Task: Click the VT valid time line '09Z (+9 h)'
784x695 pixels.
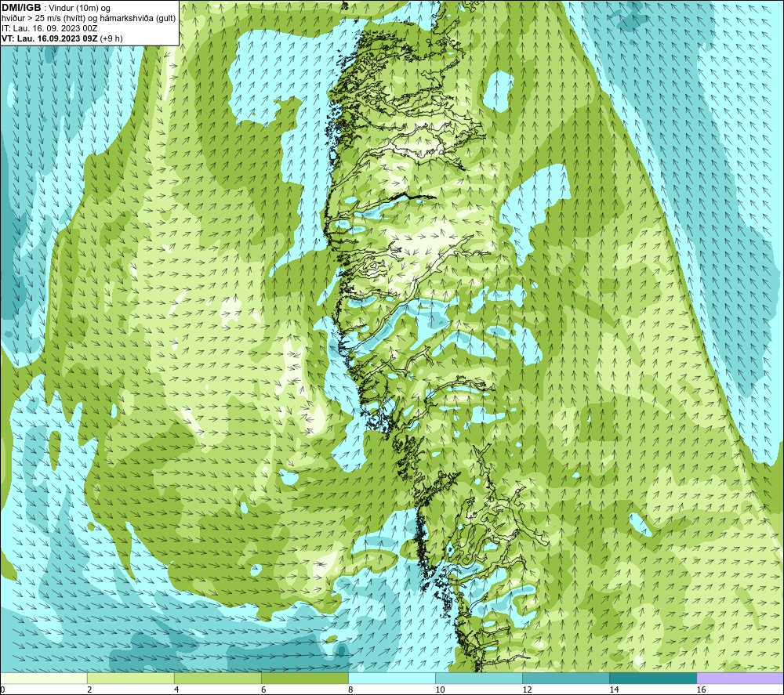Action: click(62, 38)
